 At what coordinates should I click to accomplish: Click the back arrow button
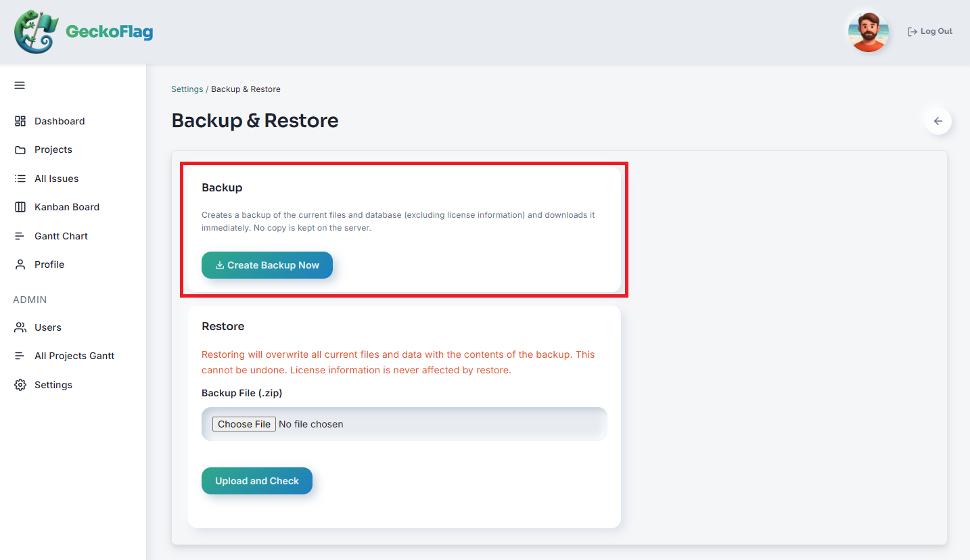click(x=938, y=121)
